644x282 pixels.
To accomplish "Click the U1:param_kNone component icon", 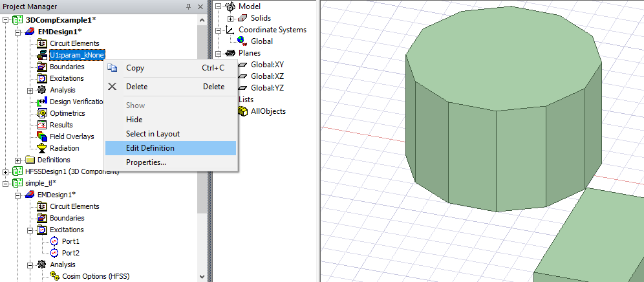I will (42, 55).
